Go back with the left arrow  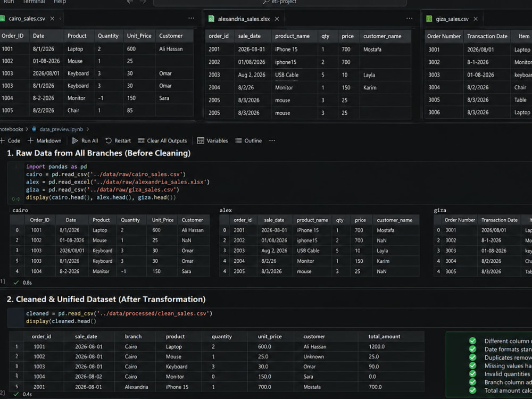130,2
